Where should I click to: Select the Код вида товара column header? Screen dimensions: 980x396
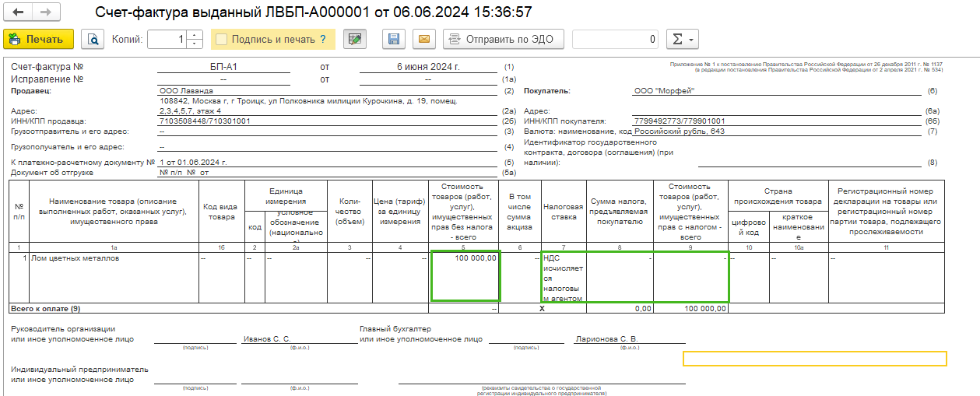click(x=223, y=212)
